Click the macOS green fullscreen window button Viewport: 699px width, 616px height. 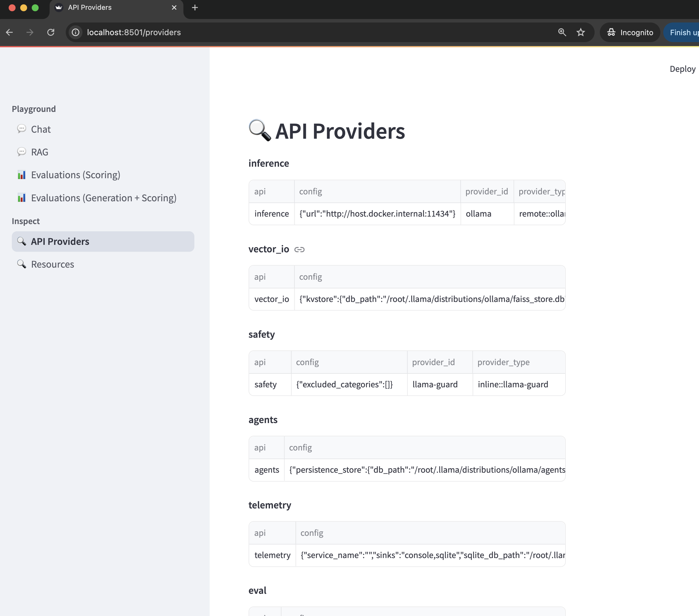[35, 7]
